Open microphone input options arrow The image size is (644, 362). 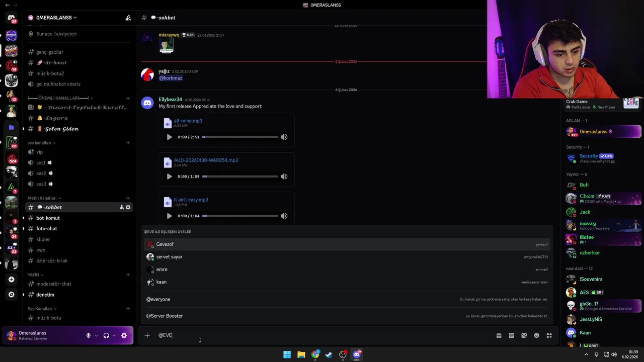96,335
